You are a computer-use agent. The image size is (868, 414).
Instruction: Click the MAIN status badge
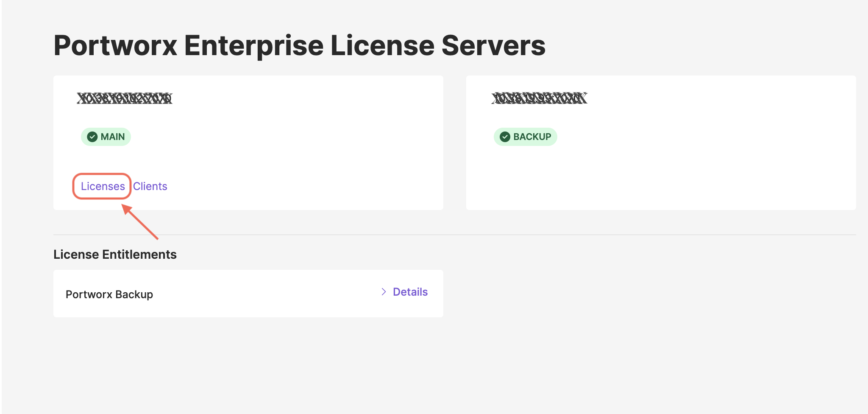click(x=106, y=137)
